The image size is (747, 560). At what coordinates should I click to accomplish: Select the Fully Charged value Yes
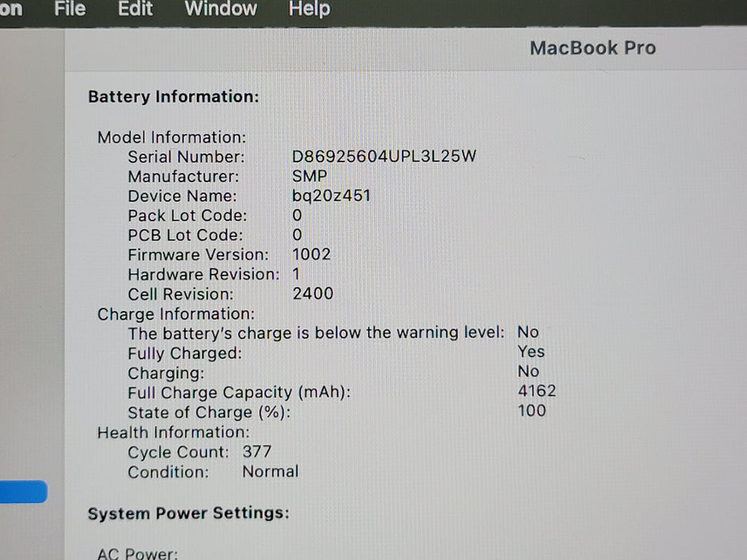tap(531, 351)
